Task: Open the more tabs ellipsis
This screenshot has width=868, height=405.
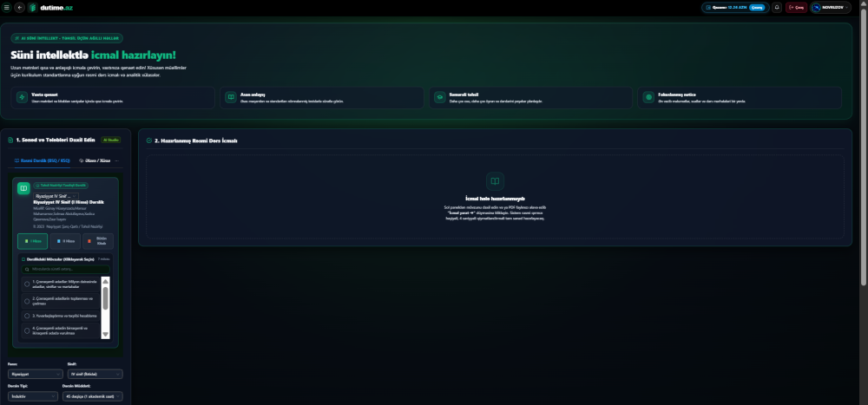Action: coord(117,160)
